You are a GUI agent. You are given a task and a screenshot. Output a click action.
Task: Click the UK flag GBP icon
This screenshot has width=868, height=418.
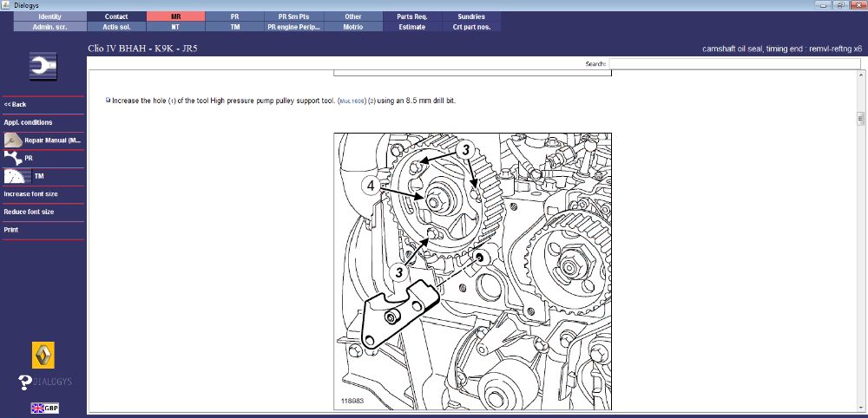pos(45,408)
